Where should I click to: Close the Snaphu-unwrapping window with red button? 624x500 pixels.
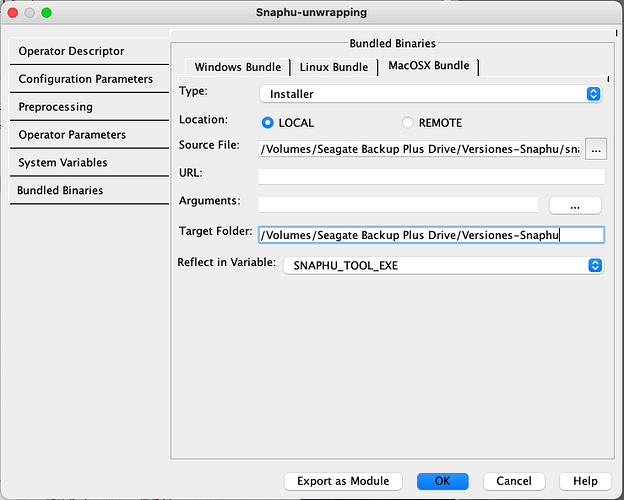(13, 13)
